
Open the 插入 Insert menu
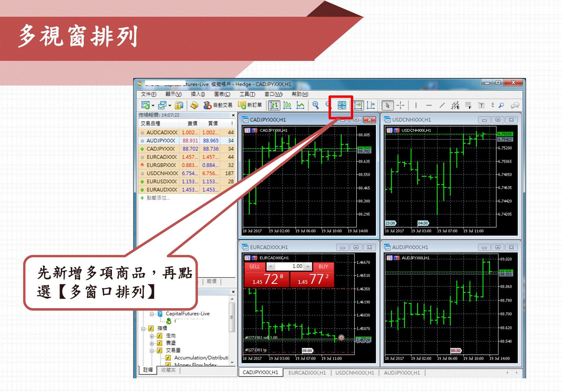(x=198, y=94)
